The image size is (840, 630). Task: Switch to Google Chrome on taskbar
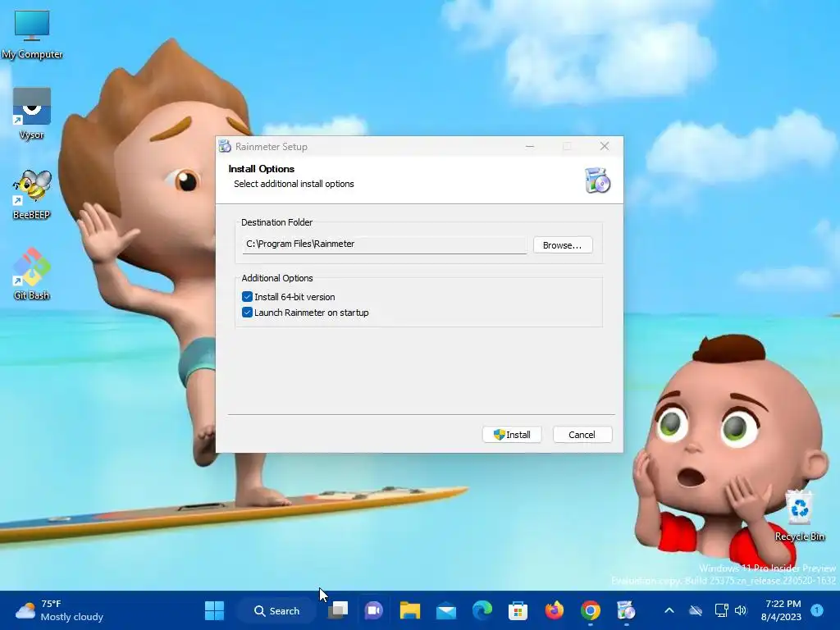(x=591, y=610)
